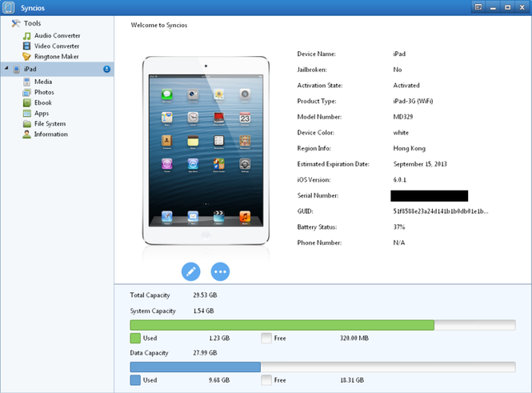This screenshot has height=393, width=532.
Task: Open the Photos icon under iPad
Action: coord(27,92)
